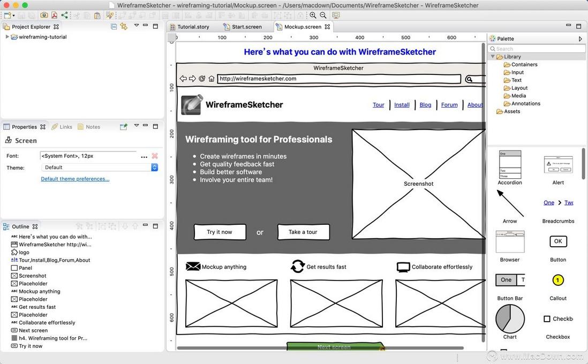Screen dimensions: 588x364
Task: Click the Take a tour mockup button
Action: [303, 232]
